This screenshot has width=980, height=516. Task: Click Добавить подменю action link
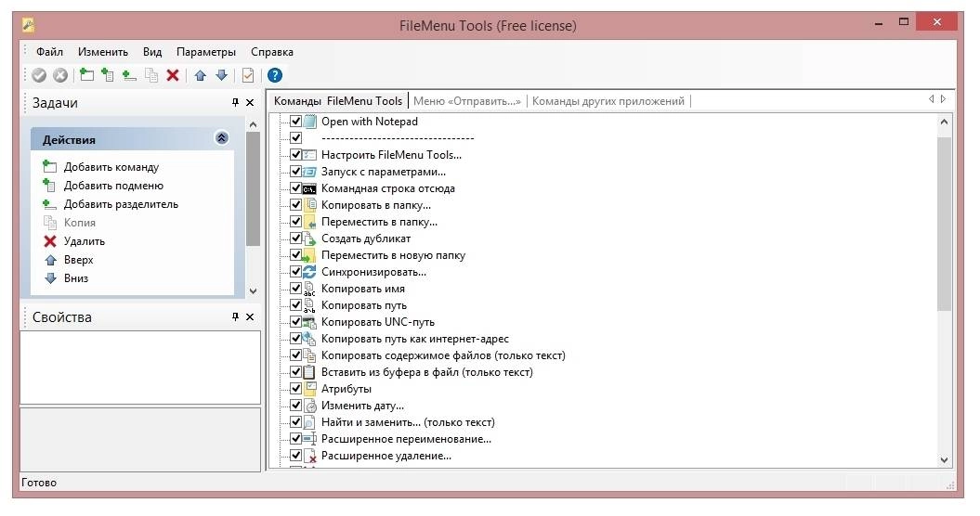[x=113, y=186]
